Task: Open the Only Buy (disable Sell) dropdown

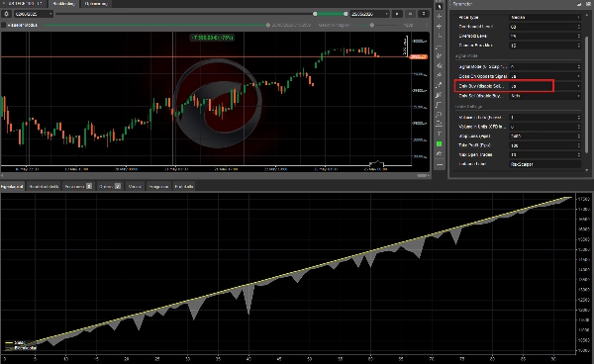Action: tap(544, 86)
